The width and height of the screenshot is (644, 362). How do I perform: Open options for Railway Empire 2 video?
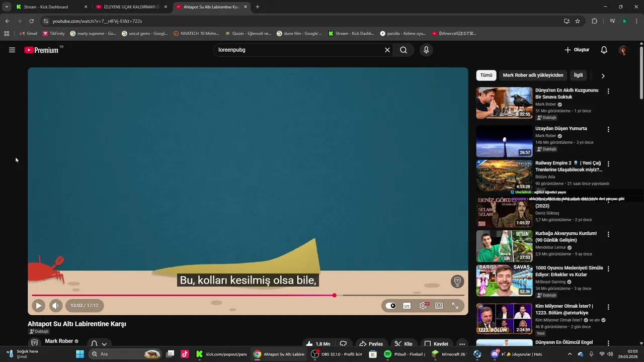tap(608, 164)
